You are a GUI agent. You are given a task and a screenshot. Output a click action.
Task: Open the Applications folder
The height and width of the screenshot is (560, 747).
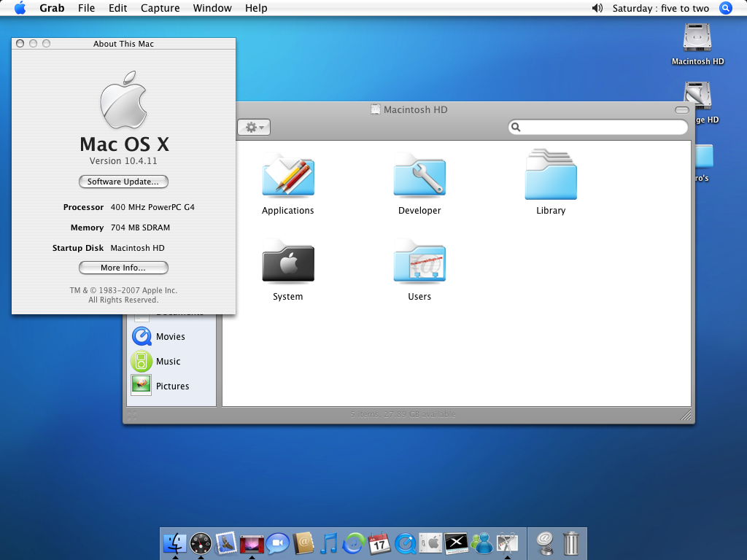[288, 176]
